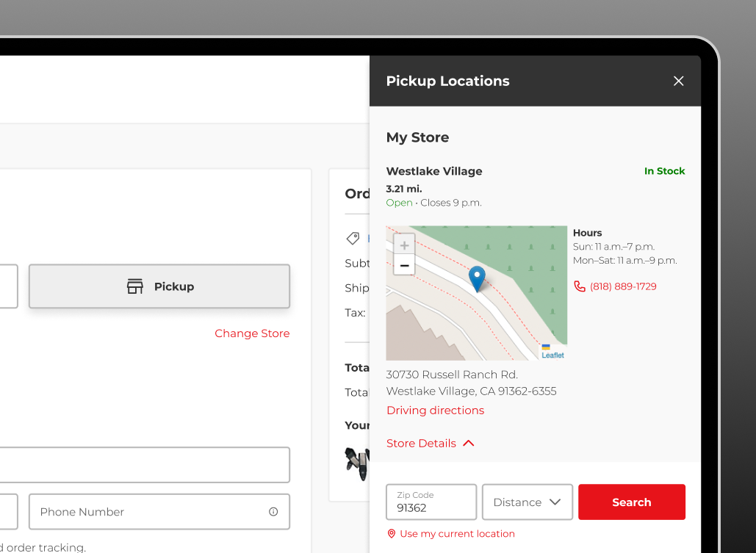The height and width of the screenshot is (553, 756).
Task: Open the Leaflet attribution link
Action: point(552,355)
